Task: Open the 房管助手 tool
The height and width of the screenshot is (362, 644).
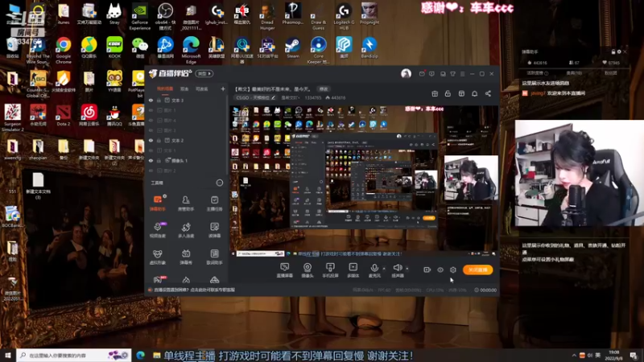Action: [186, 203]
